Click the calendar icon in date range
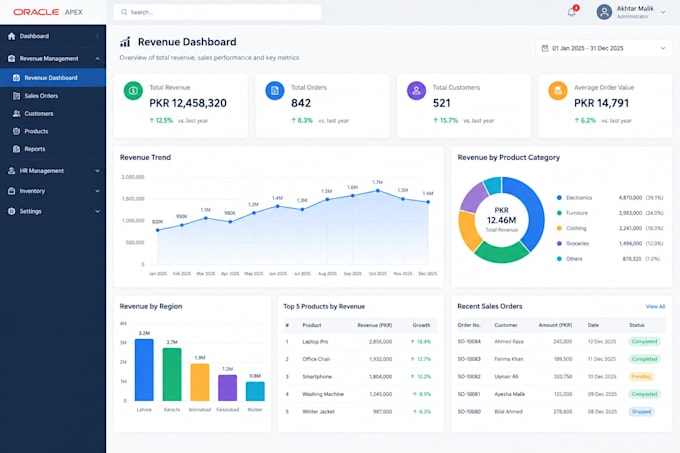 [545, 48]
